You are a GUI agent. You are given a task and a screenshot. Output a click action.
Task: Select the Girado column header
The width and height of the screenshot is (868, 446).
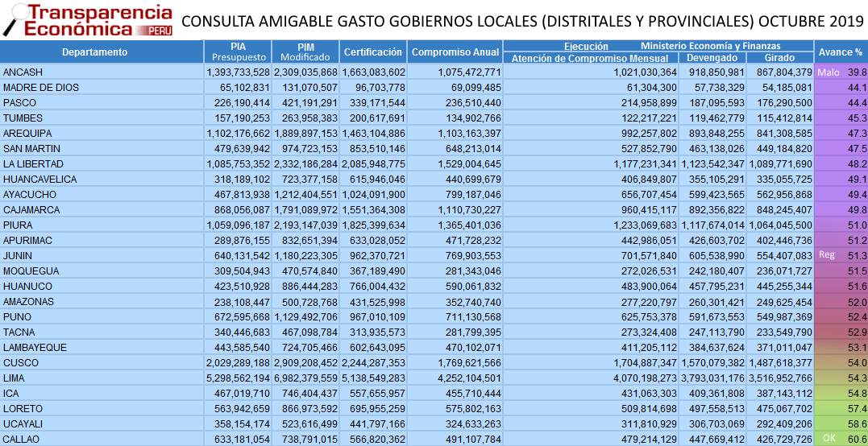pyautogui.click(x=780, y=58)
